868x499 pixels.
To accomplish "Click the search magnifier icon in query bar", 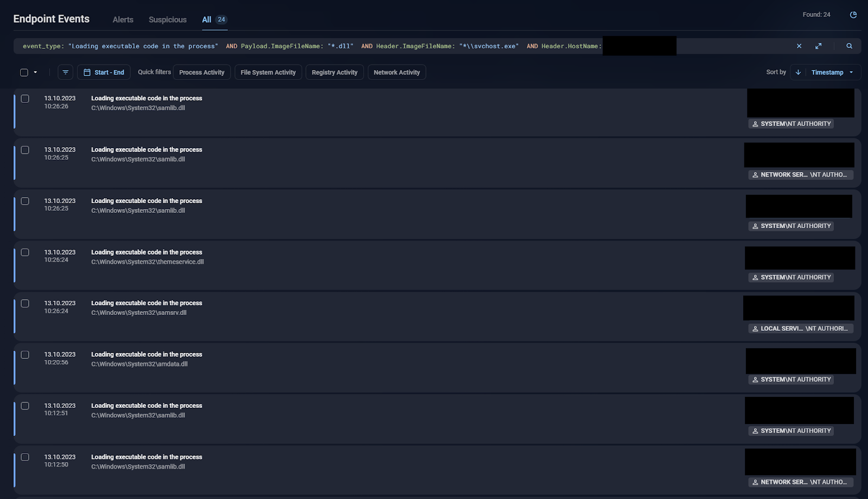I will [x=849, y=46].
